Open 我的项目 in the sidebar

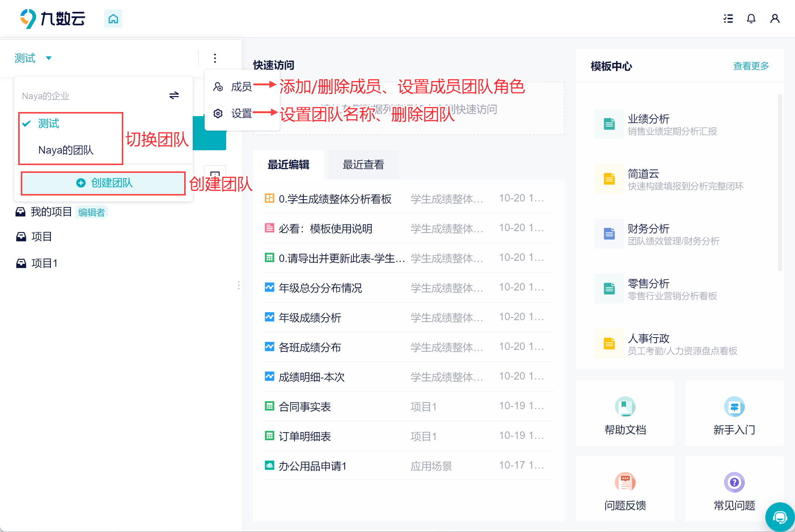(x=51, y=212)
